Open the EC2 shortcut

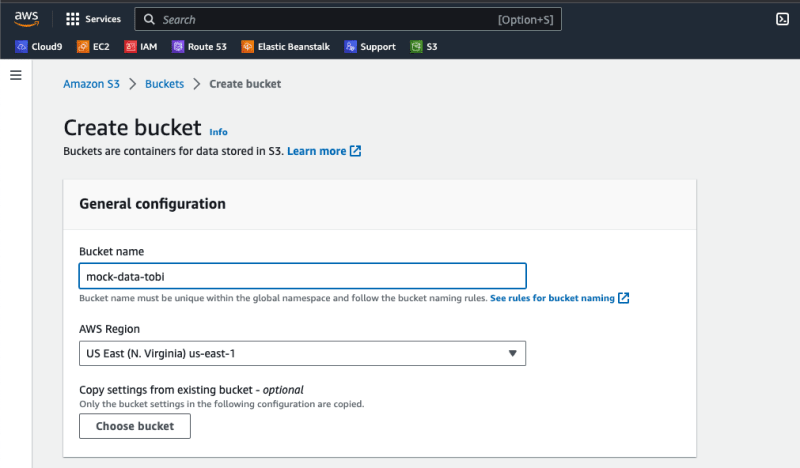(93, 46)
